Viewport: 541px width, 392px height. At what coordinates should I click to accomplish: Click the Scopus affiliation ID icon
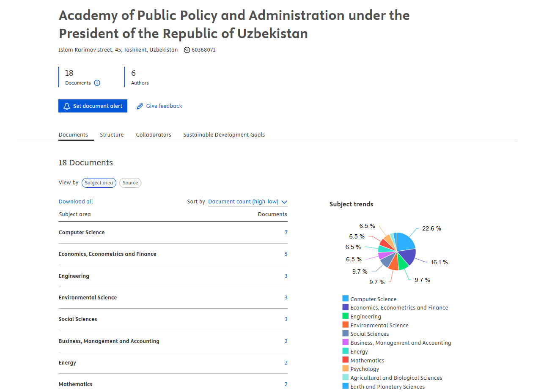pos(187,50)
